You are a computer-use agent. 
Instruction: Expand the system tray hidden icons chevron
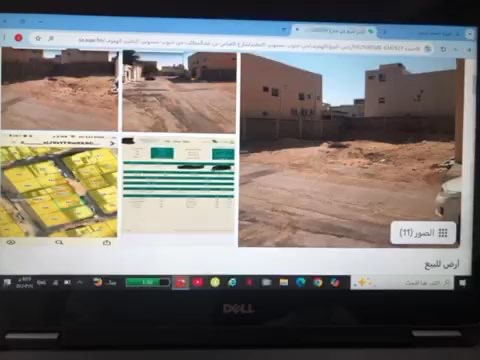point(80,282)
